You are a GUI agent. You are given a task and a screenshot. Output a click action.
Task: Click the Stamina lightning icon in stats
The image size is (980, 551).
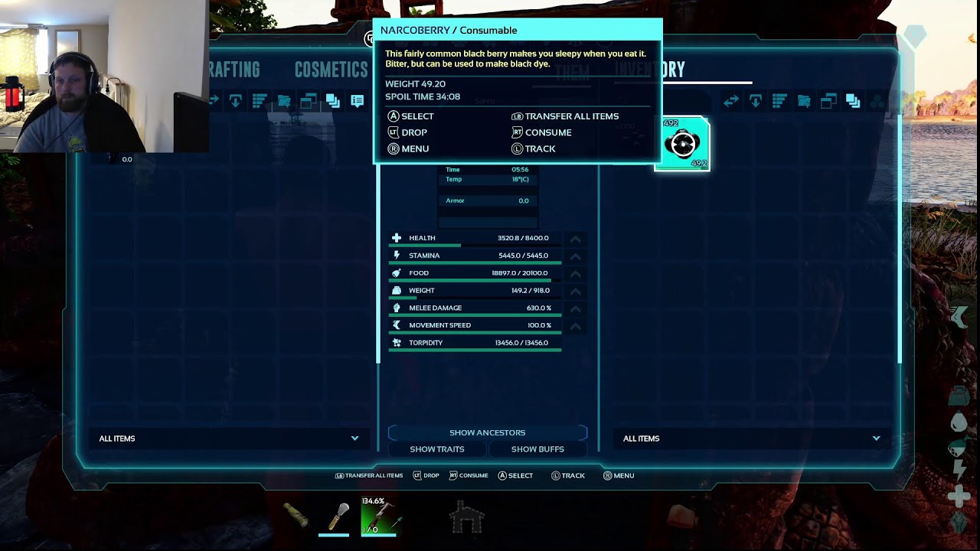[x=397, y=256]
